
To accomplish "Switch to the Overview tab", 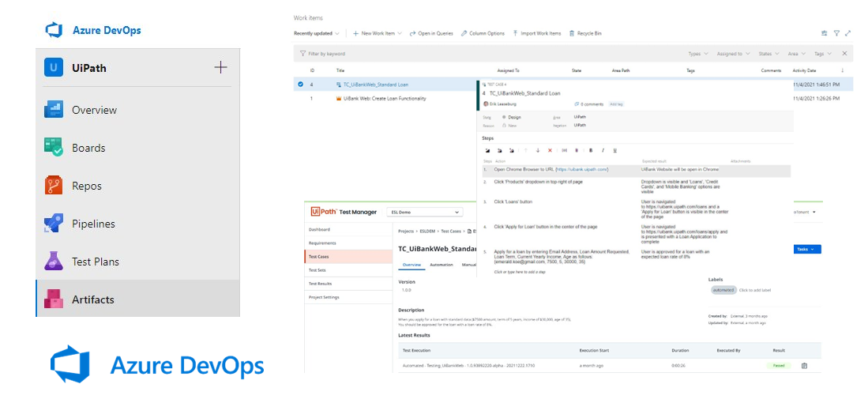I will tap(411, 265).
